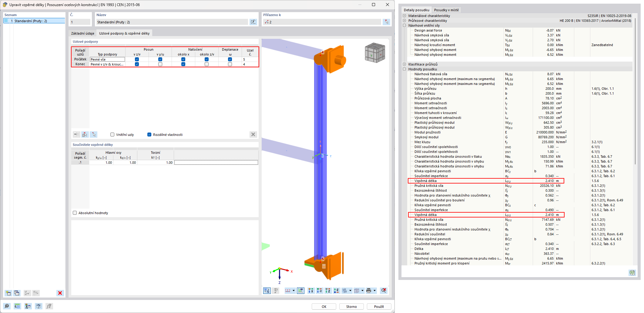The width and height of the screenshot is (644, 313).
Task: Click the export icon in details panel corner
Action: coord(632,273)
